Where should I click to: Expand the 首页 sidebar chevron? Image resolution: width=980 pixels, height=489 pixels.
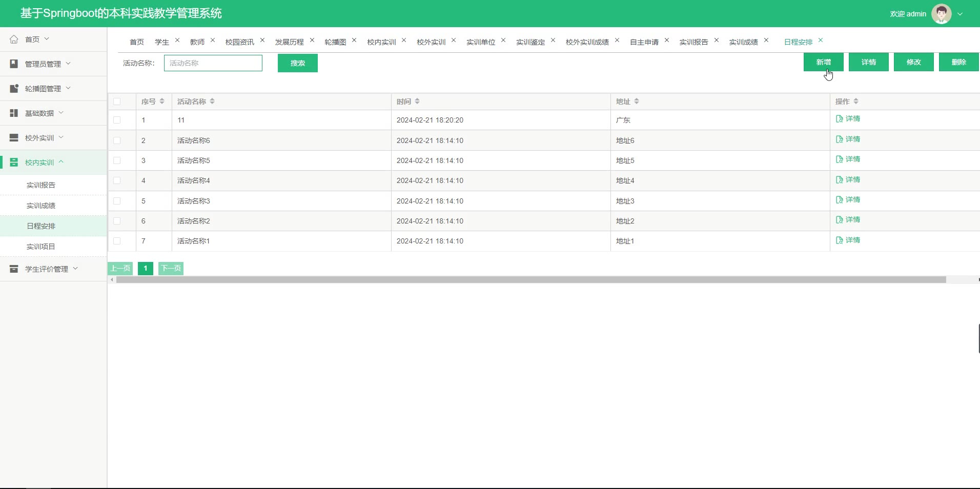coord(47,38)
